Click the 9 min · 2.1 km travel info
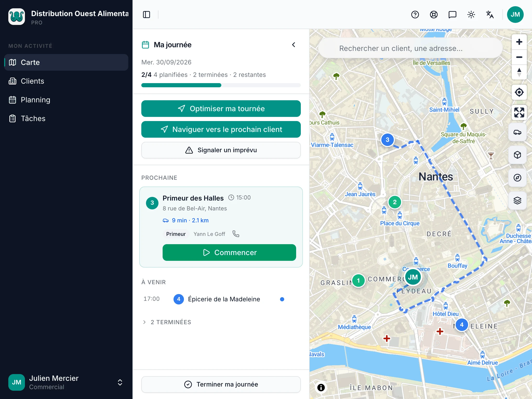The height and width of the screenshot is (399, 532). [186, 220]
